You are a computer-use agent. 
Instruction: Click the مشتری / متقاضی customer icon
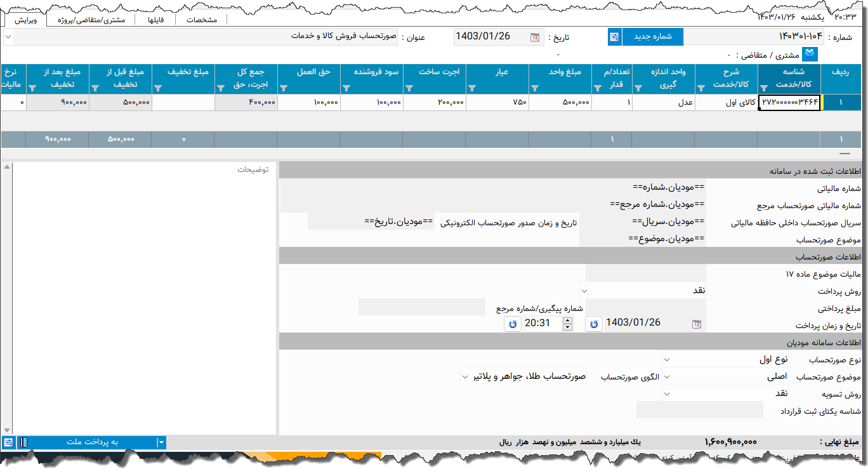810,54
